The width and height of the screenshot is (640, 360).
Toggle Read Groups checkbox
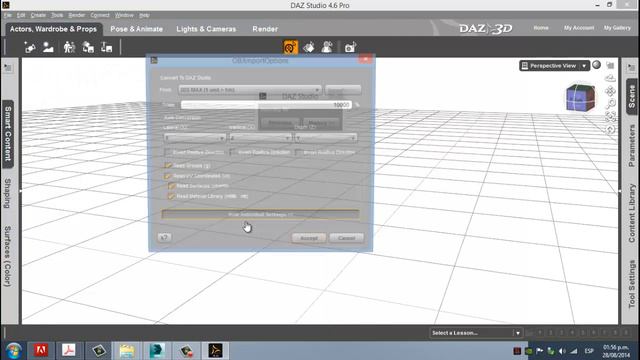[x=168, y=166]
